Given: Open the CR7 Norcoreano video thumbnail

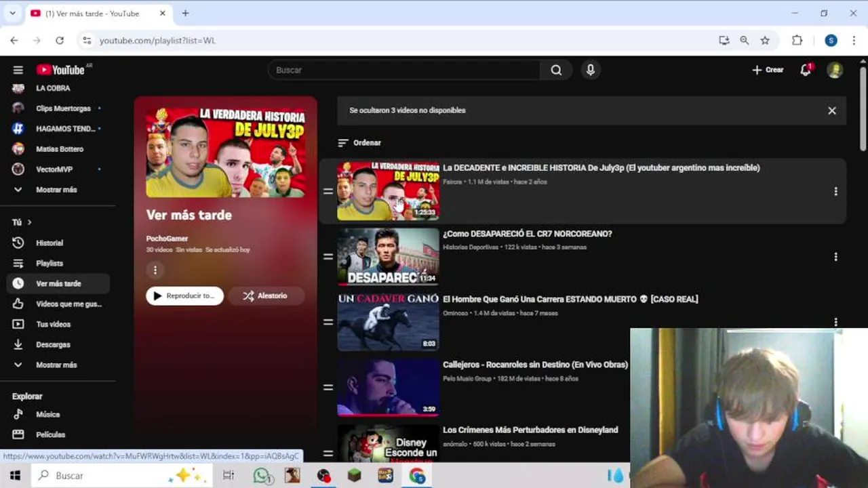Looking at the screenshot, I should pyautogui.click(x=388, y=257).
